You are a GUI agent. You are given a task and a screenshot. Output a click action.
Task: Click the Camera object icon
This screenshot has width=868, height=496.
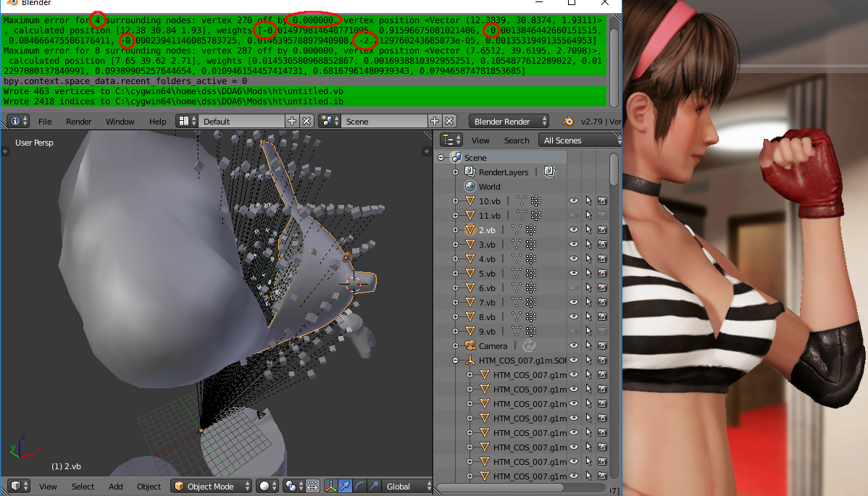[x=470, y=346]
